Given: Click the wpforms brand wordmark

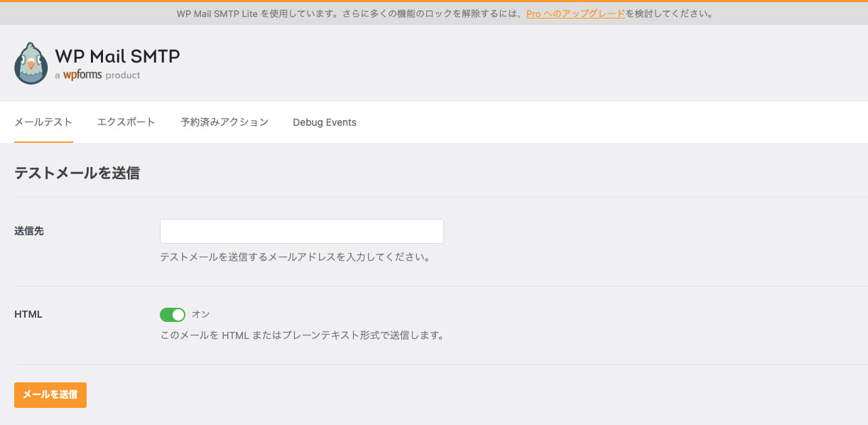Looking at the screenshot, I should (82, 75).
